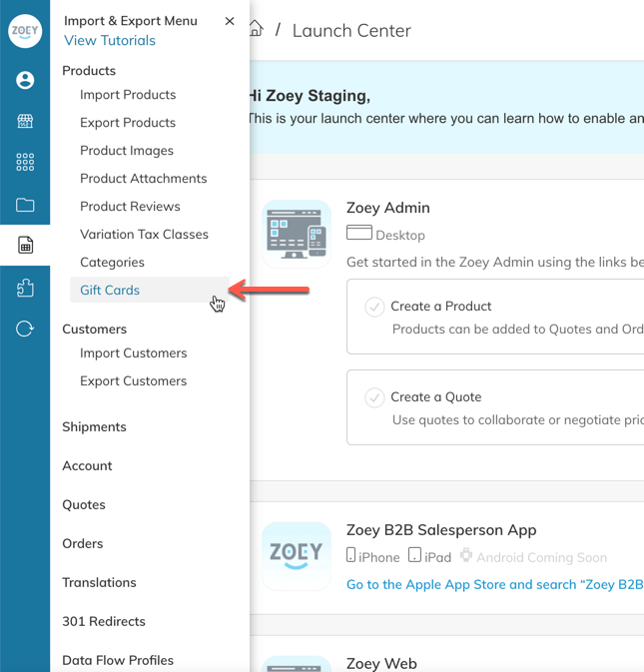Open Orders menu section
This screenshot has width=644, height=672.
(83, 543)
